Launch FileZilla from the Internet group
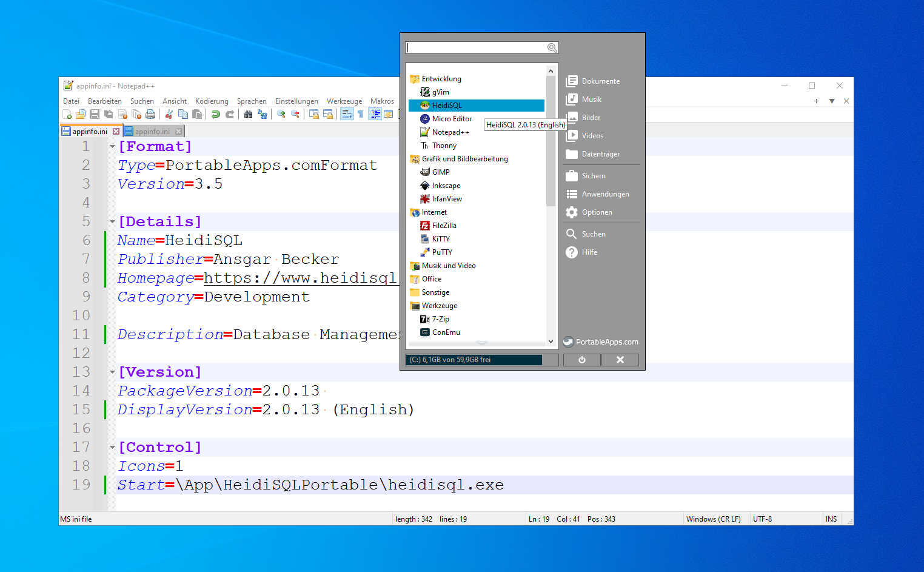 coord(444,226)
